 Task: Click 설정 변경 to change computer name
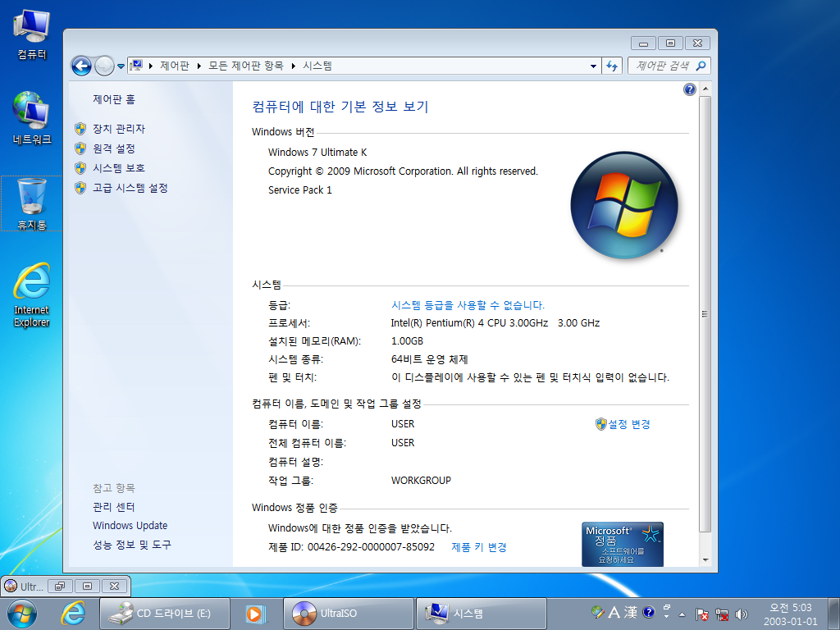tap(629, 424)
